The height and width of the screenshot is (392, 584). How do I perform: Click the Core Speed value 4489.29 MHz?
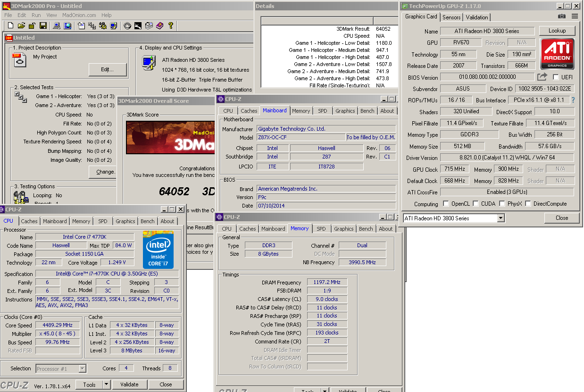58,325
